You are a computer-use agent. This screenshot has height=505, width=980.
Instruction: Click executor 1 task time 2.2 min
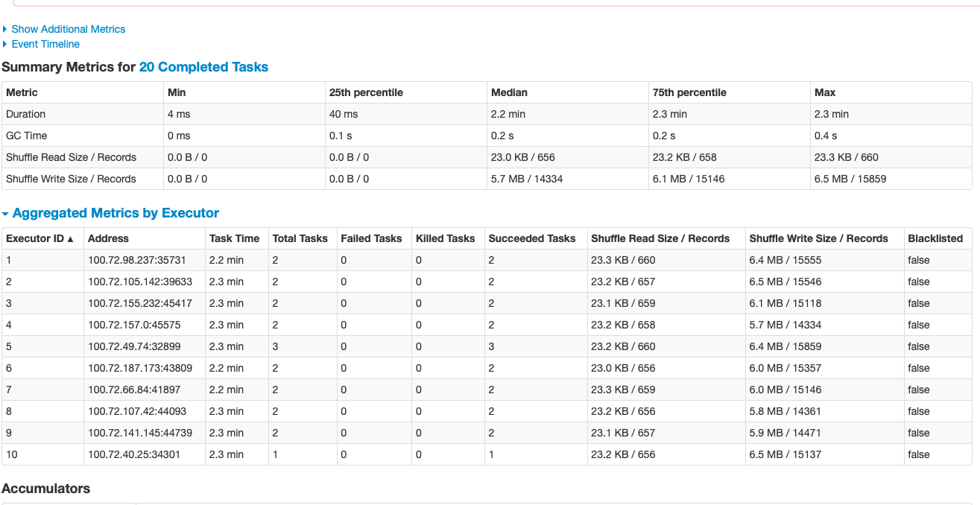pyautogui.click(x=227, y=260)
